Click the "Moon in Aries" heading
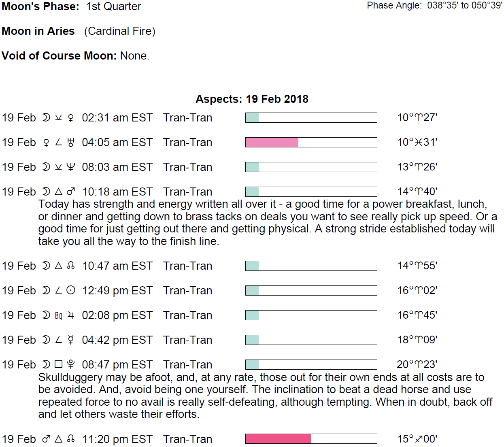504x447 pixels. coord(38,31)
